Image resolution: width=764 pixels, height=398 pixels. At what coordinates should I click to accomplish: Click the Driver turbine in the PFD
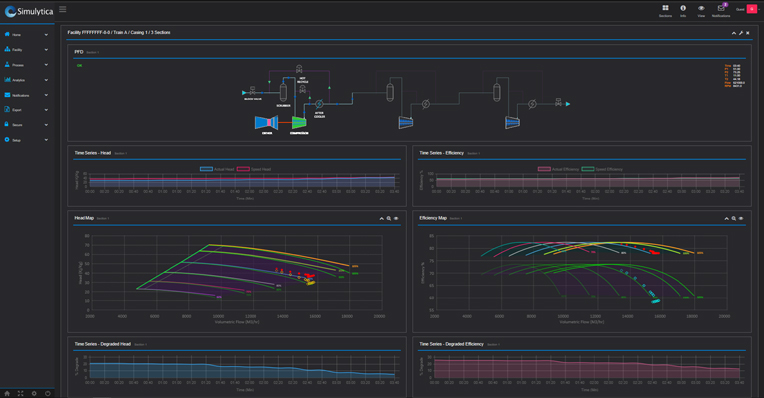point(267,122)
